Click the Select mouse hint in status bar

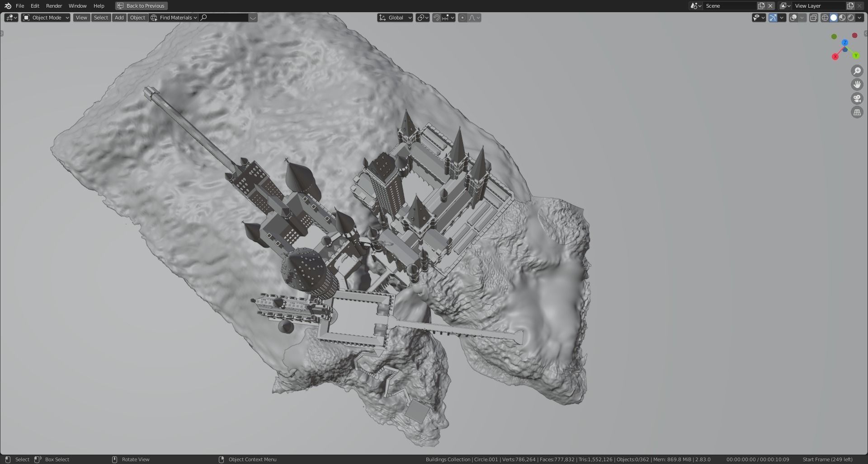(17, 459)
